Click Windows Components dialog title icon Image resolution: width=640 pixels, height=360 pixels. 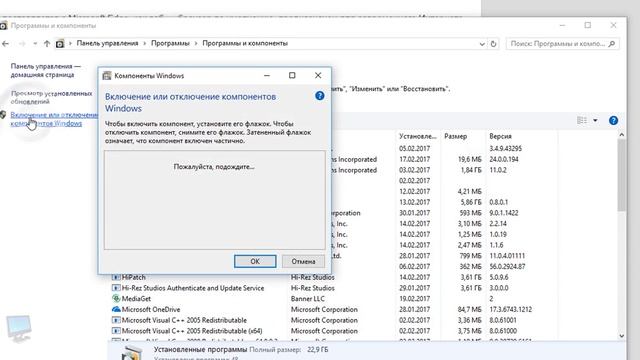[x=107, y=76]
